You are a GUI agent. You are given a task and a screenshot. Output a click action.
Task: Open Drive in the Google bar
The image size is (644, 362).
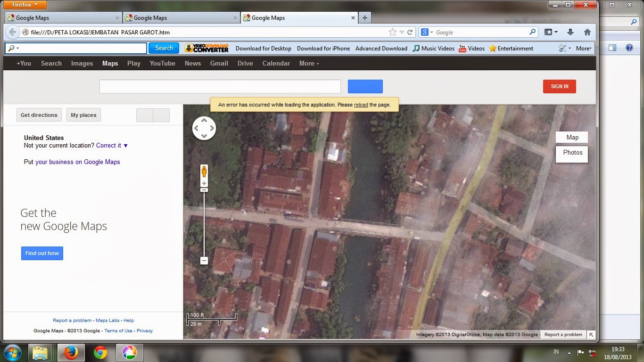(245, 63)
